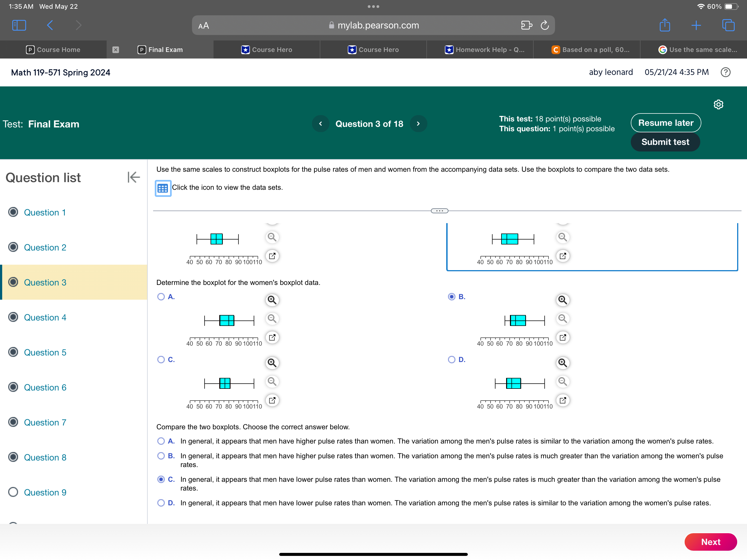Select boxplot option A radio button
The height and width of the screenshot is (560, 747).
161,297
